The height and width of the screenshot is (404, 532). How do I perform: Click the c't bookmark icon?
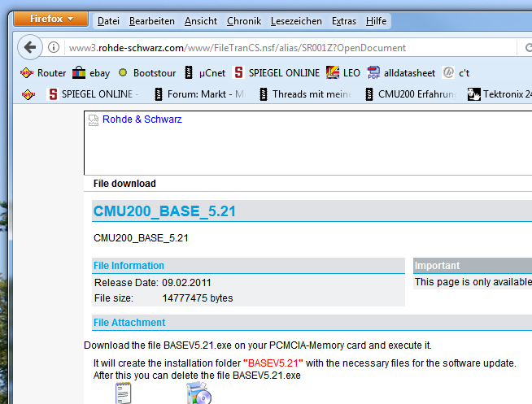(448, 72)
